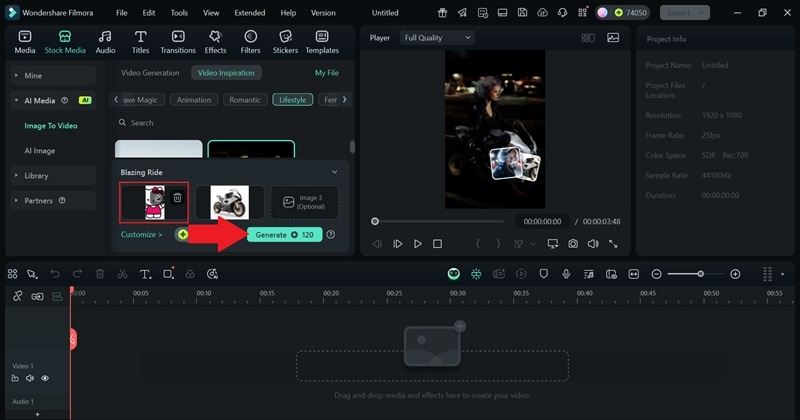
Task: Lock the Video 1 track
Action: point(15,378)
